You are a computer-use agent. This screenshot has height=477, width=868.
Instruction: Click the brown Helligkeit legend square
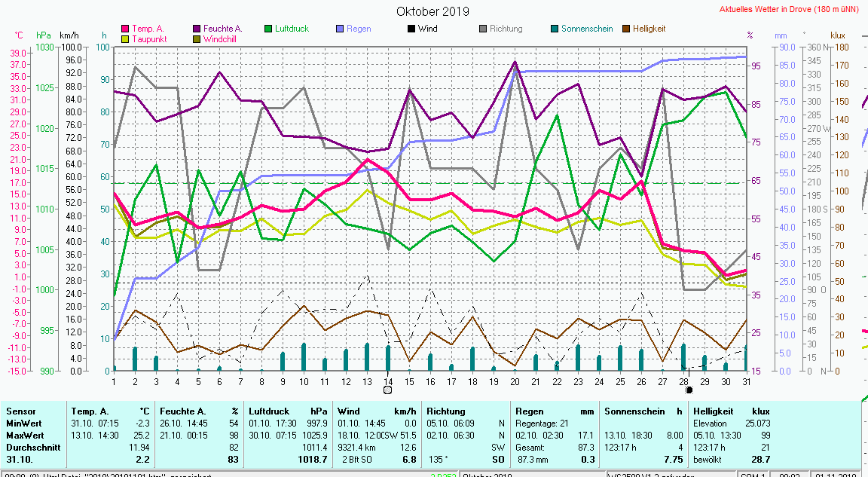625,29
